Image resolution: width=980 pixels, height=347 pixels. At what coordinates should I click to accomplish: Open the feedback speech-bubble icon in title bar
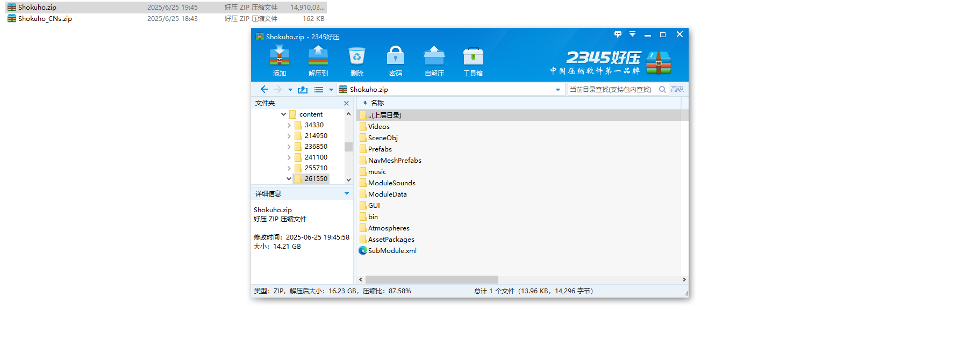[618, 34]
